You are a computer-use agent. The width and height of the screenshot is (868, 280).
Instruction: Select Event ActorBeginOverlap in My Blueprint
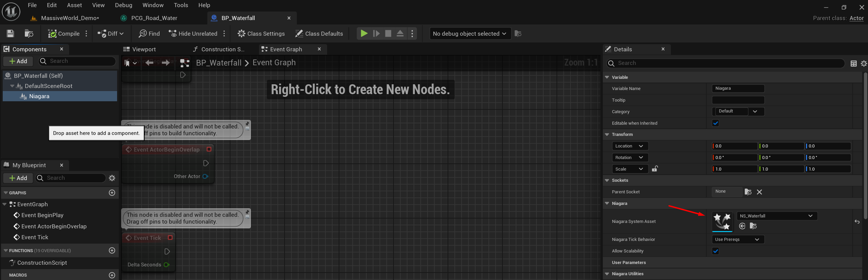54,226
